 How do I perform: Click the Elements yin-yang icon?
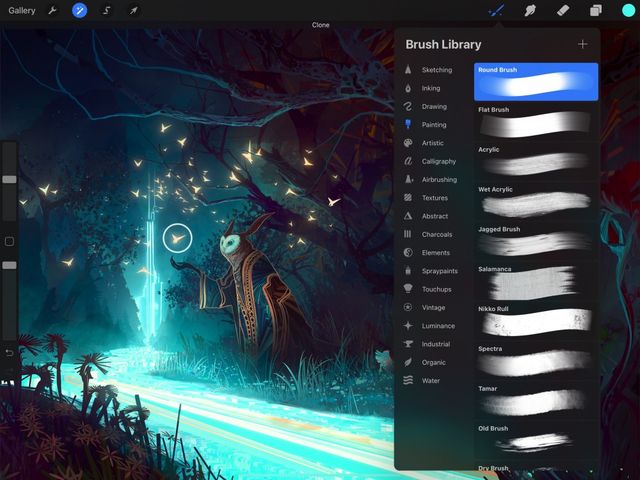[x=408, y=253]
